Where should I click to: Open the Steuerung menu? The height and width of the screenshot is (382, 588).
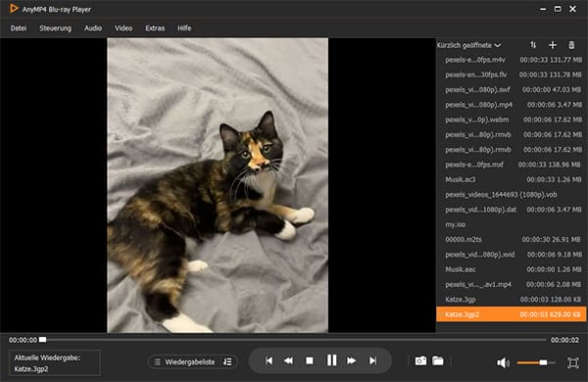(x=55, y=28)
